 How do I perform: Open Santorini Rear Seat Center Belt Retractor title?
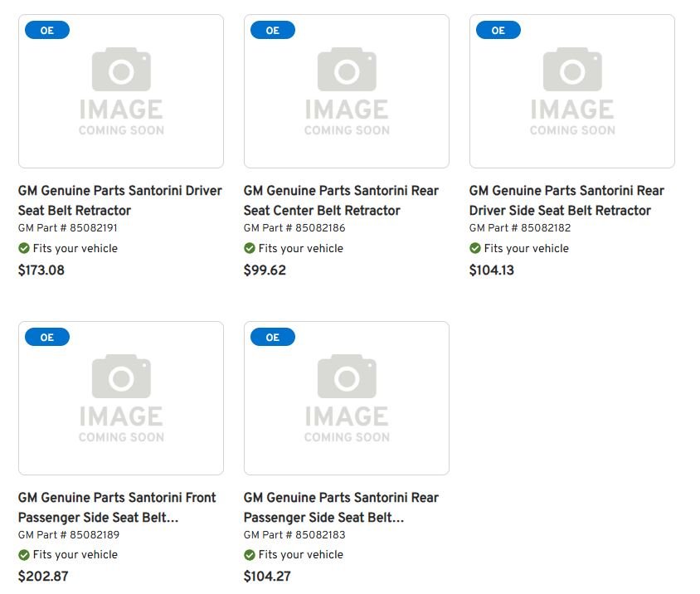click(x=341, y=200)
